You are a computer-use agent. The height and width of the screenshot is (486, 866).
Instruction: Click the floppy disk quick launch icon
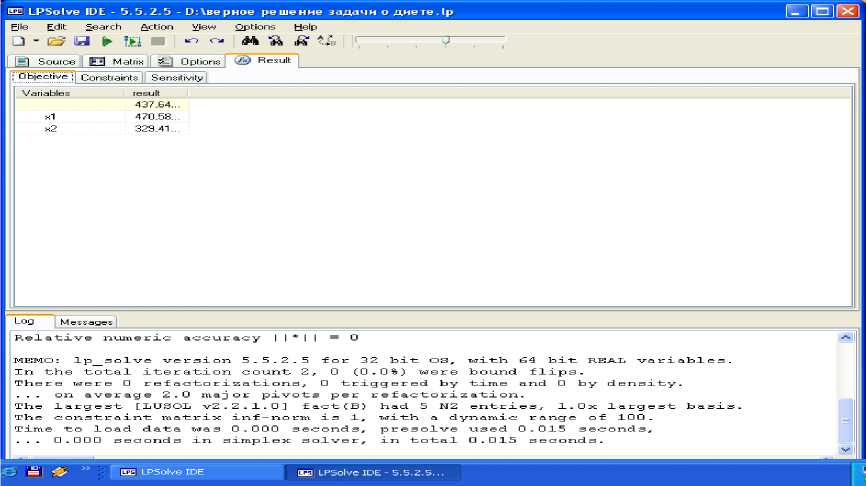pos(34,472)
